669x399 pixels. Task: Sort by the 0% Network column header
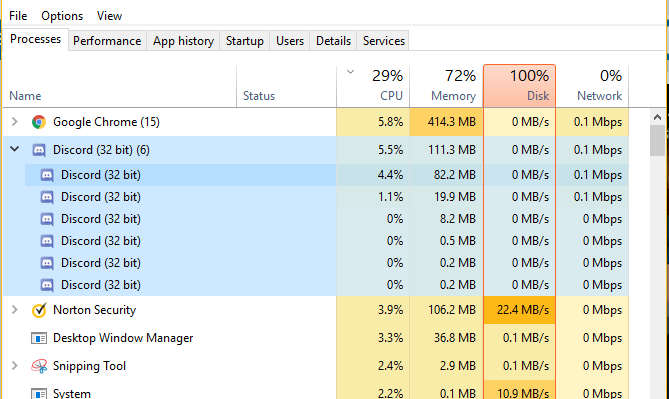click(x=592, y=87)
